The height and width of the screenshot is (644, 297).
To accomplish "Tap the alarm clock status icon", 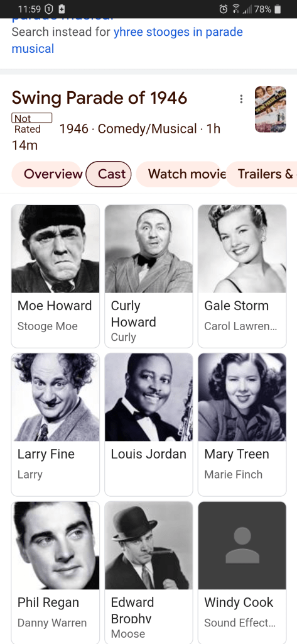I will point(223,9).
